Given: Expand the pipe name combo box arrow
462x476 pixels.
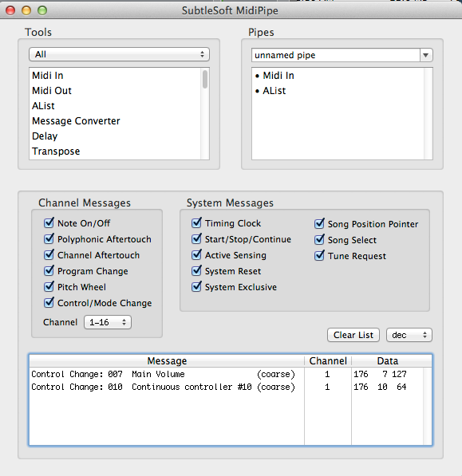Looking at the screenshot, I should (x=426, y=55).
